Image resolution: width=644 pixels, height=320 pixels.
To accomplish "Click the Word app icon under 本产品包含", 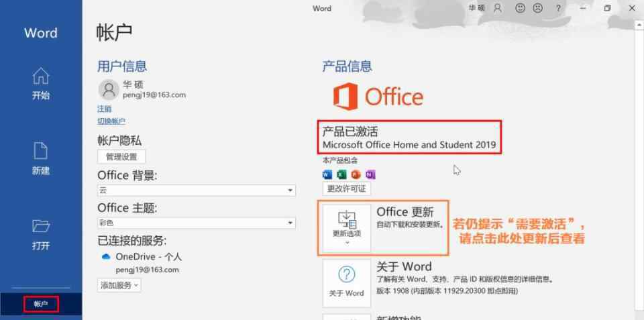I will [327, 175].
